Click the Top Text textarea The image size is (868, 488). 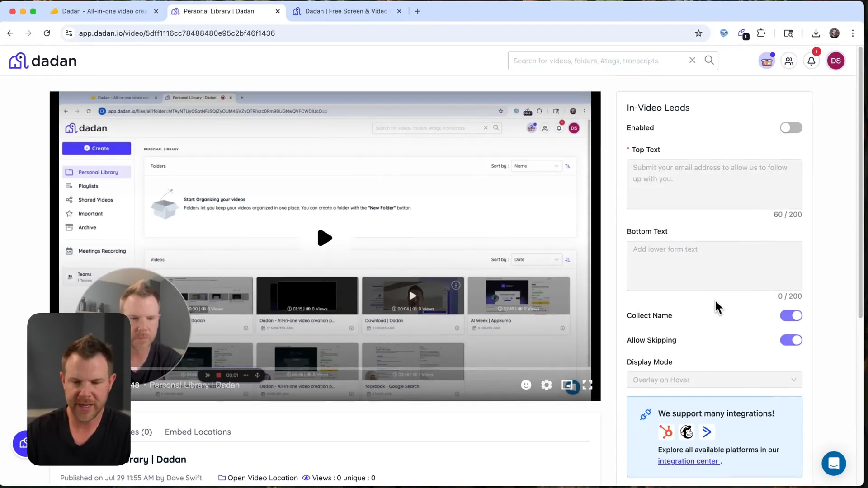point(714,184)
